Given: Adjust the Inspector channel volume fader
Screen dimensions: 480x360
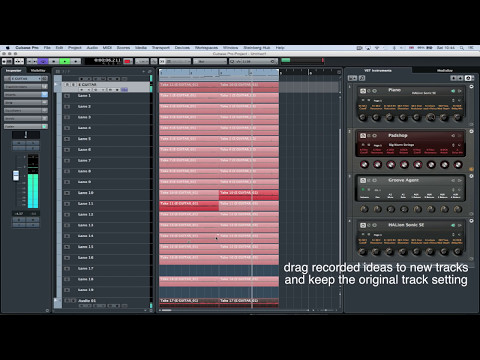Looking at the screenshot, I should (16, 175).
